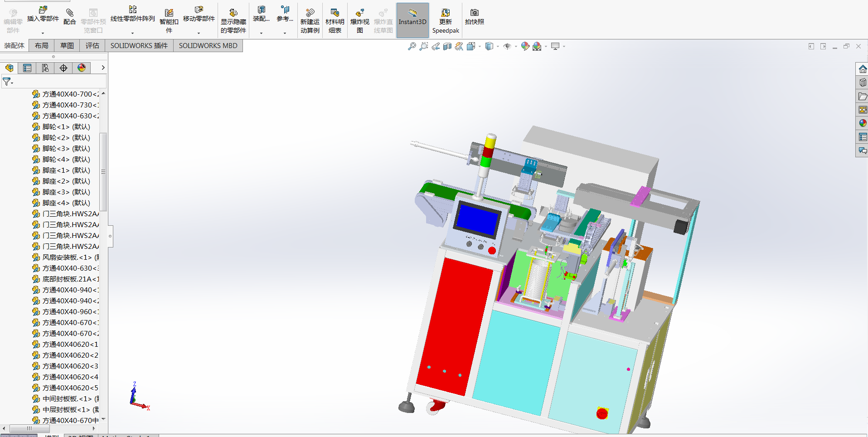Open Bill of Materials (材料明细表)

(x=335, y=20)
